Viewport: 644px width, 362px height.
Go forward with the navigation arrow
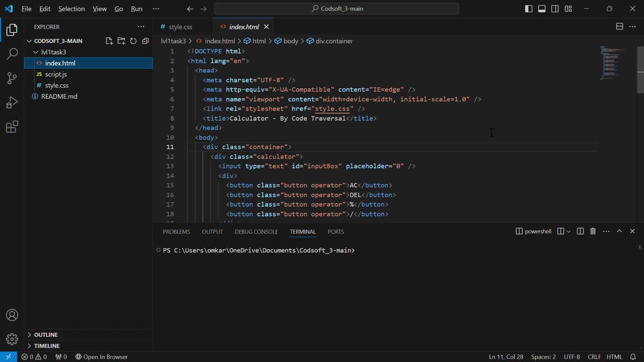click(203, 9)
